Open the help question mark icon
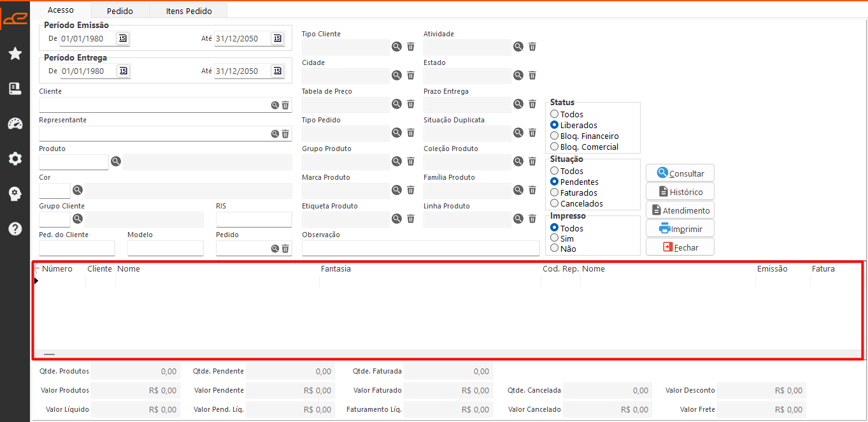 (x=15, y=229)
